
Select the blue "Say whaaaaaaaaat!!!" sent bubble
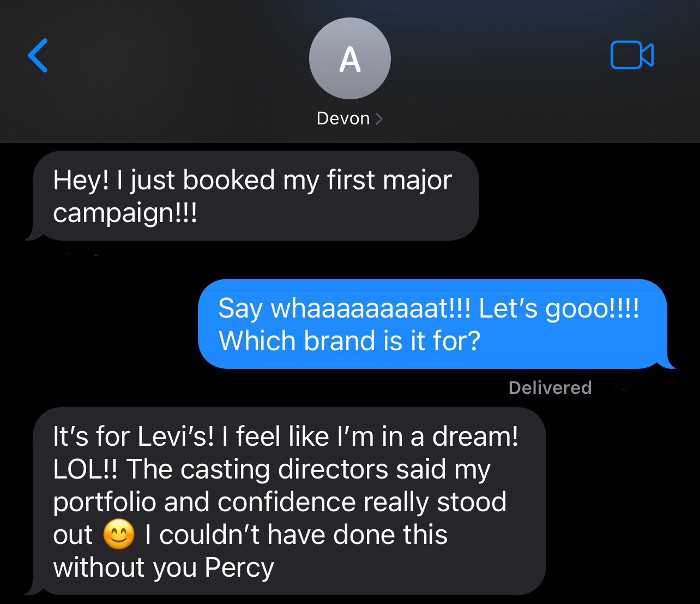point(436,324)
